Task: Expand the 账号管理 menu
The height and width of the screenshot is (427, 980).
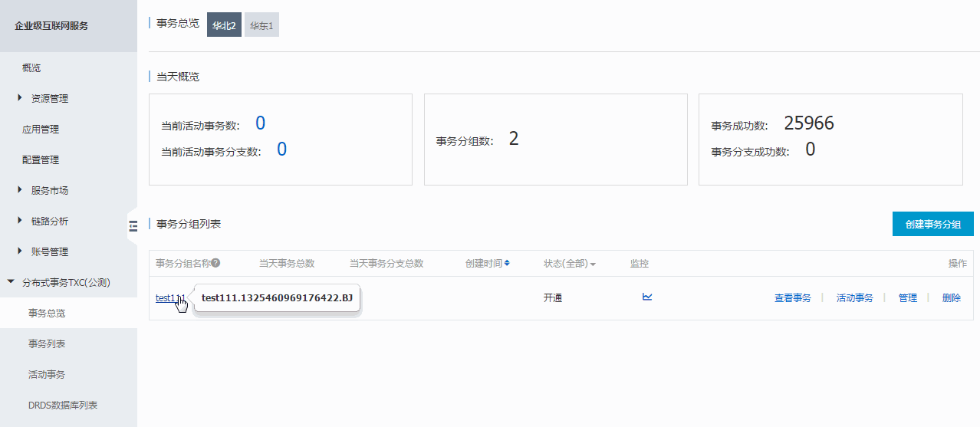Action: pyautogui.click(x=49, y=252)
